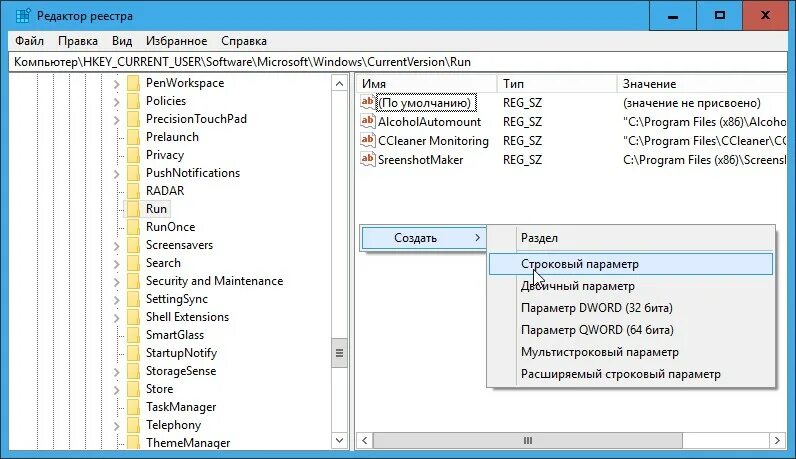Sort values by the Тип column header
This screenshot has height=459, width=796.
coord(557,84)
